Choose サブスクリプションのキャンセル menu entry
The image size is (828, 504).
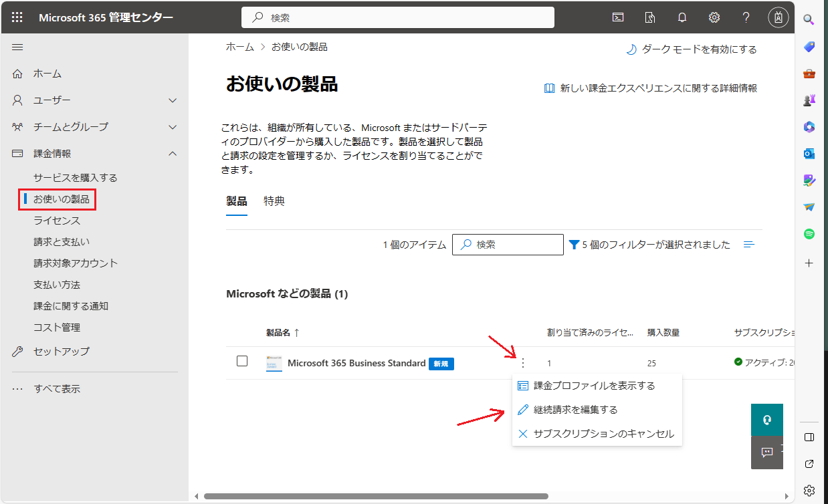tap(597, 434)
